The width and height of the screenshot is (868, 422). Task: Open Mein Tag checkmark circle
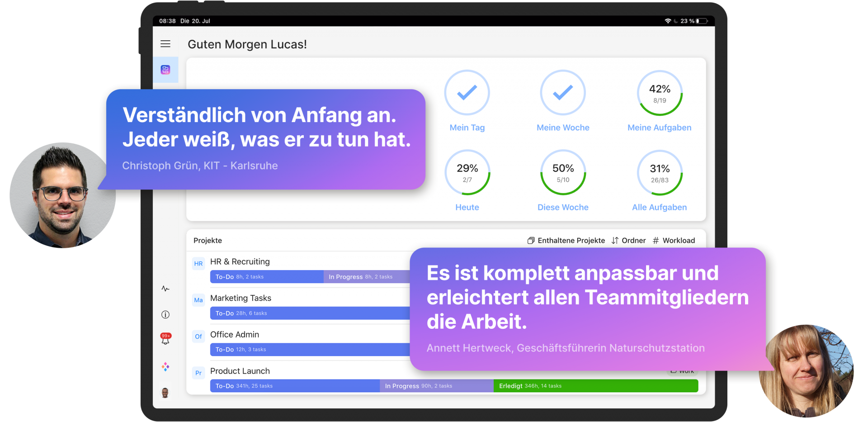click(x=467, y=93)
